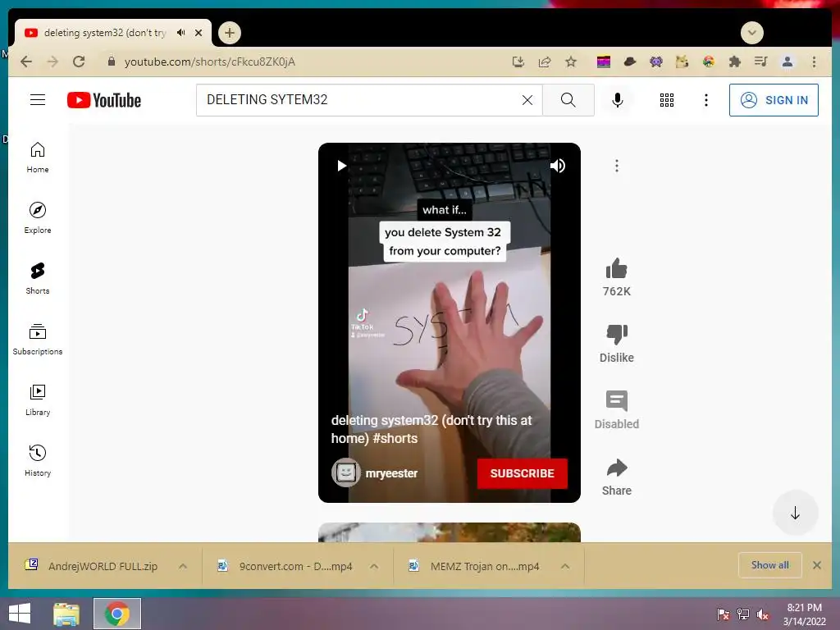Viewport: 840px width, 630px height.
Task: Go back in browser history
Action: [26, 62]
